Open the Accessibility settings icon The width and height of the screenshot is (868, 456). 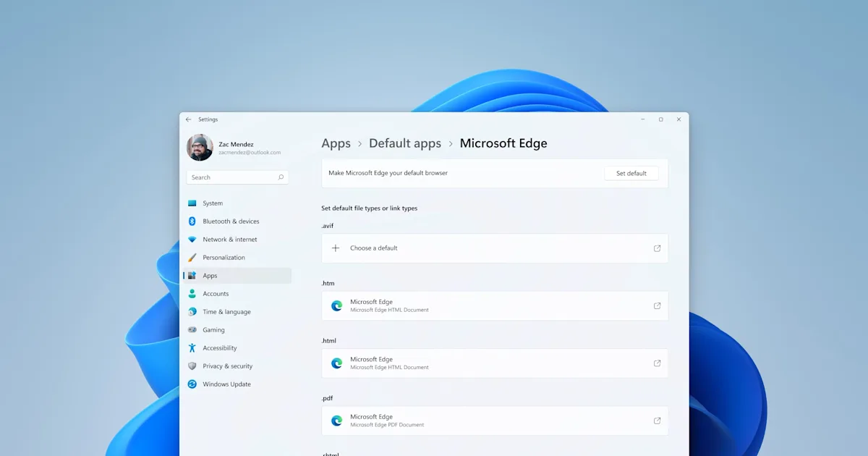click(x=192, y=348)
